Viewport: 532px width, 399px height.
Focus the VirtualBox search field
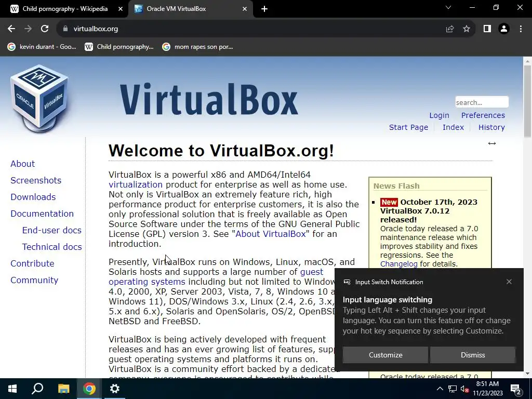tap(482, 102)
